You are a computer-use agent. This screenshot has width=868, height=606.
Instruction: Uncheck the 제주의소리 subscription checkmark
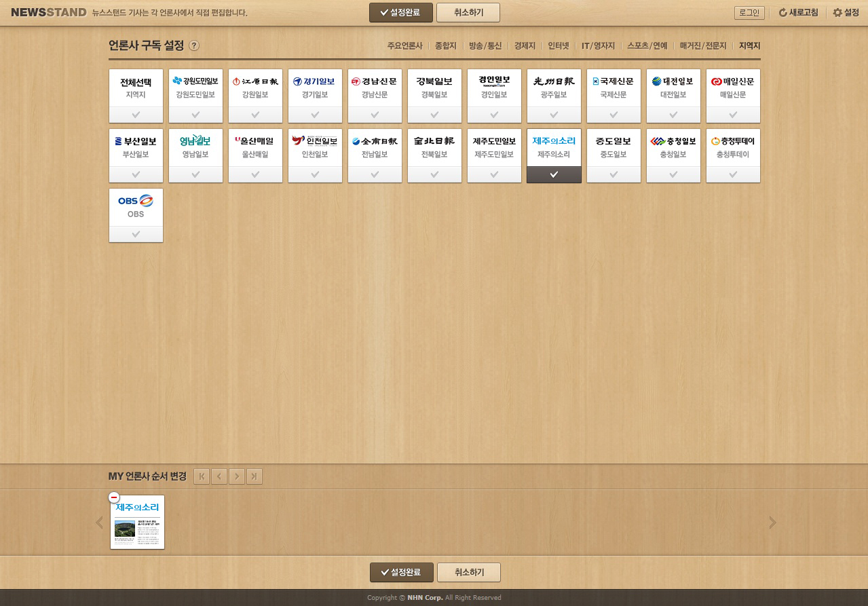(x=554, y=174)
